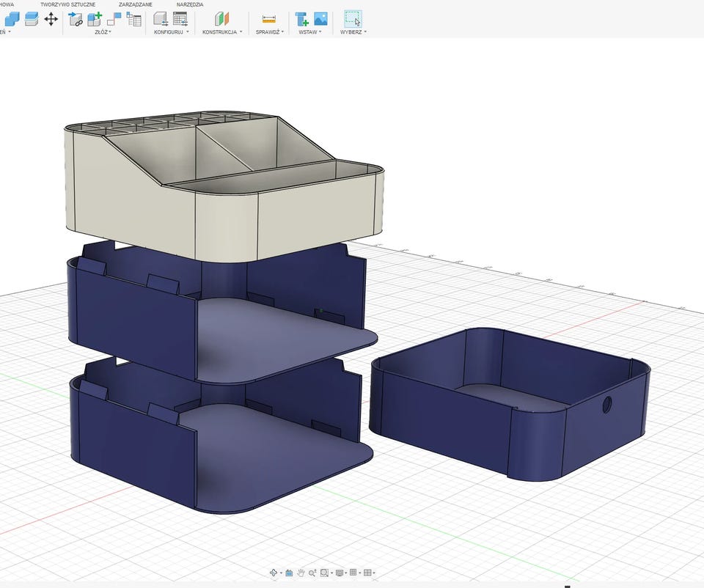The height and width of the screenshot is (588, 704).
Task: Open the SPRAWDŹ dropdown menu
Action: tap(270, 32)
